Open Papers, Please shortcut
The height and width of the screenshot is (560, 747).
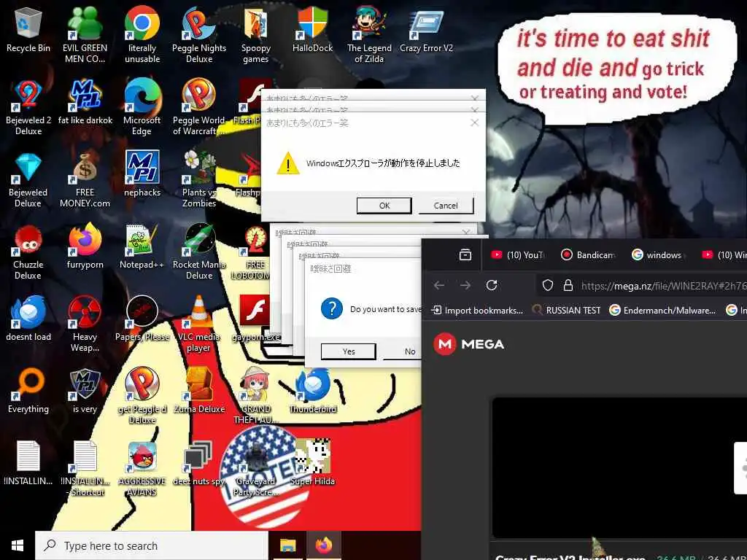point(142,319)
